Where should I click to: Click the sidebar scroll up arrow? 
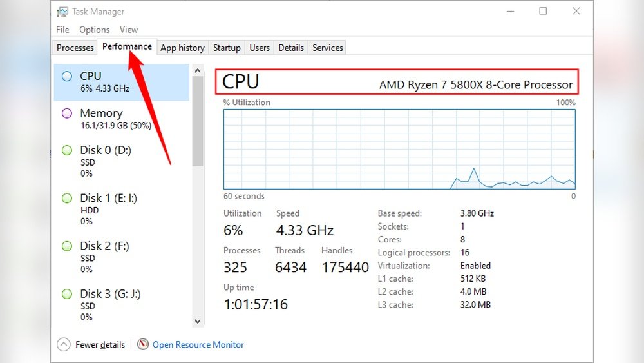[x=197, y=70]
